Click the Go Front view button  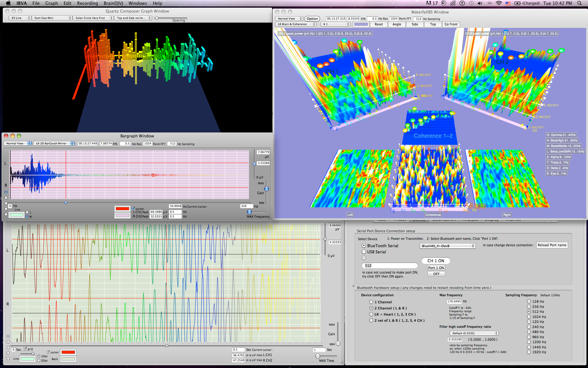(x=451, y=24)
